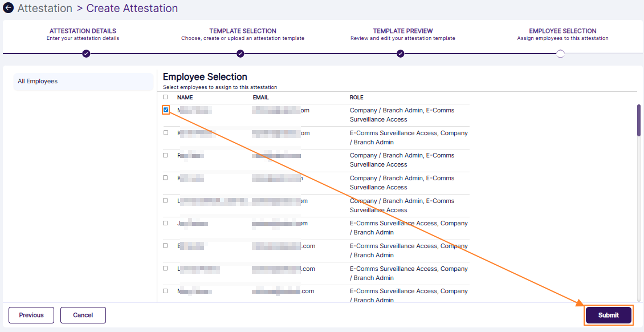
Task: Click the Employee Selection step label
Action: click(561, 31)
